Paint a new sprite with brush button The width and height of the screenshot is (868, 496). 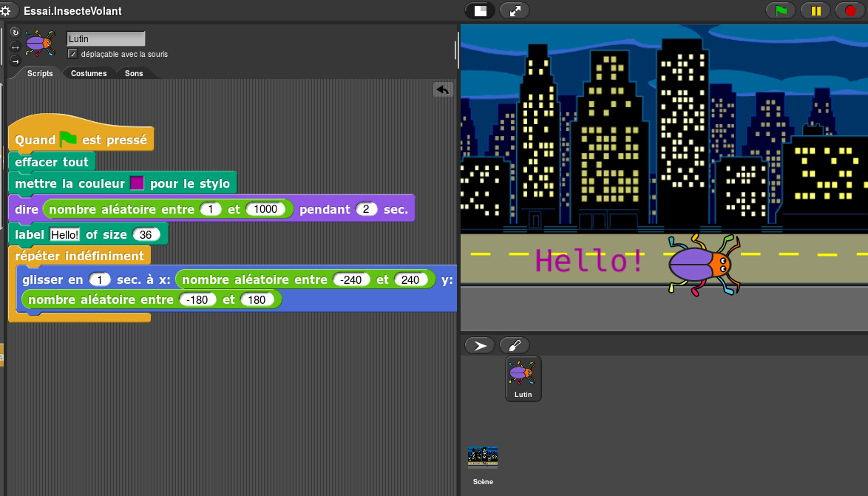[x=515, y=345]
